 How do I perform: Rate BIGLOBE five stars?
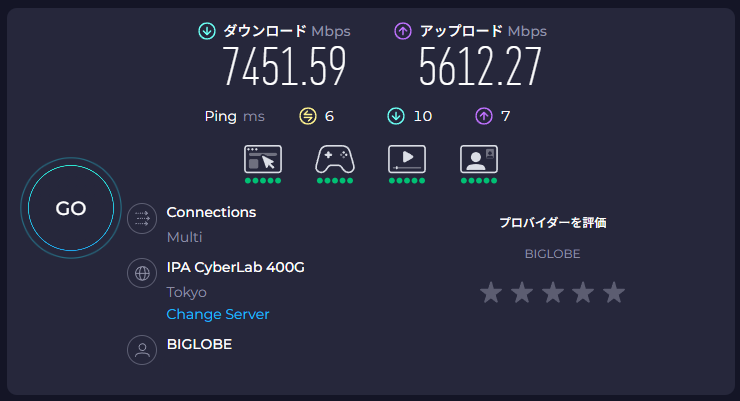(x=614, y=292)
